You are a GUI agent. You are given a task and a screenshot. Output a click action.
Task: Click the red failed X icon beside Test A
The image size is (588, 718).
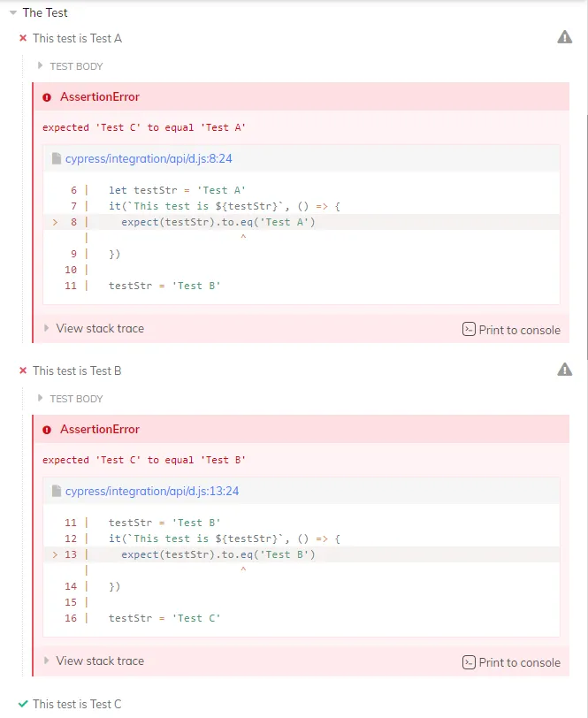pos(23,38)
